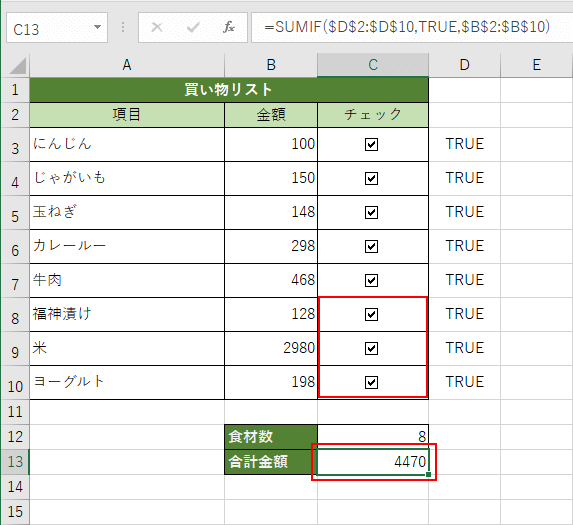
Task: Click the amount cell 198
Action: pos(271,383)
